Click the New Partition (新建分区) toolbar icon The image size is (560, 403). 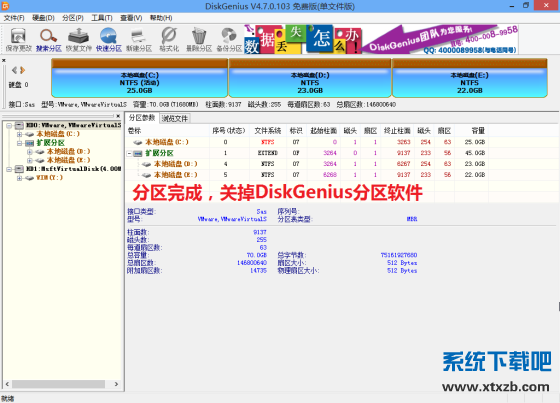(139, 39)
